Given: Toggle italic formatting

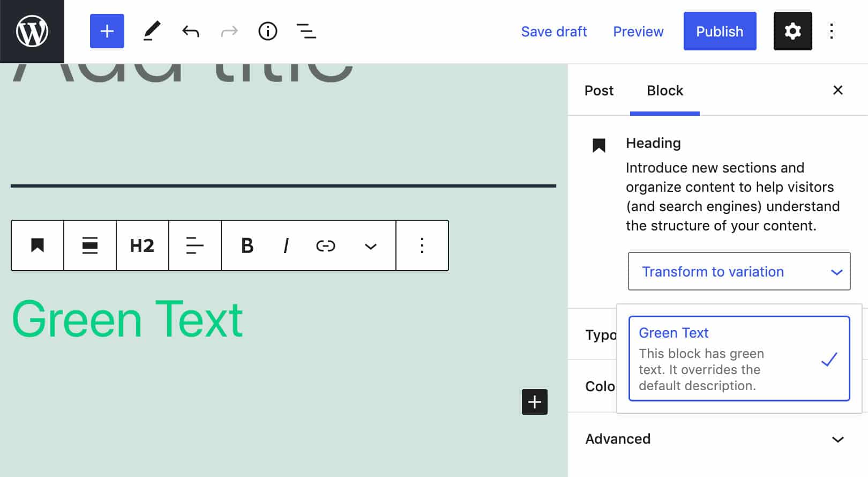Looking at the screenshot, I should 286,245.
